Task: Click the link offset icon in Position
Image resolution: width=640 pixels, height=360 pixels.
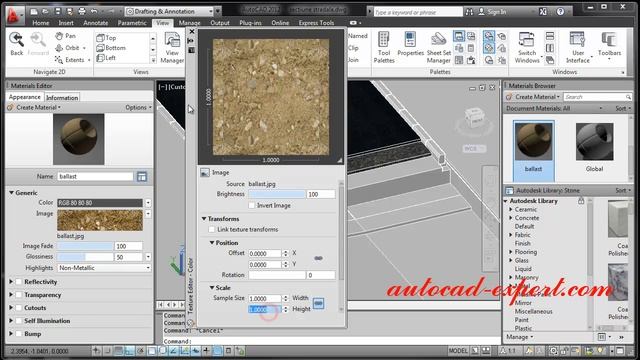Action: point(318,258)
